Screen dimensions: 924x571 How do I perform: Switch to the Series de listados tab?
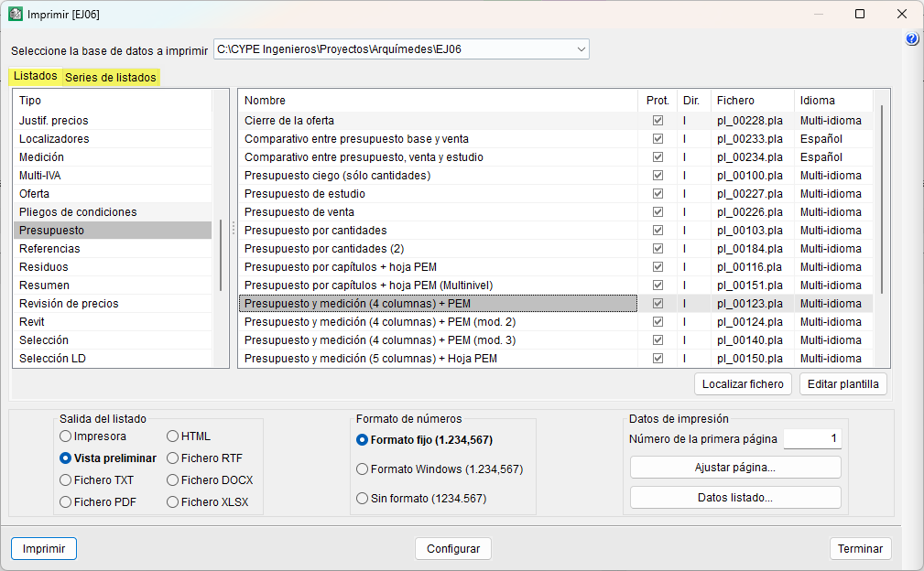(x=111, y=77)
